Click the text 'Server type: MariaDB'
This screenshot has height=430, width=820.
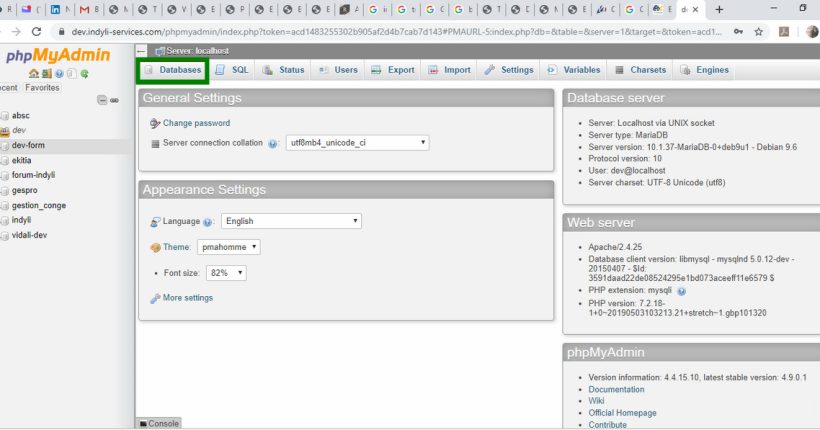coord(628,135)
